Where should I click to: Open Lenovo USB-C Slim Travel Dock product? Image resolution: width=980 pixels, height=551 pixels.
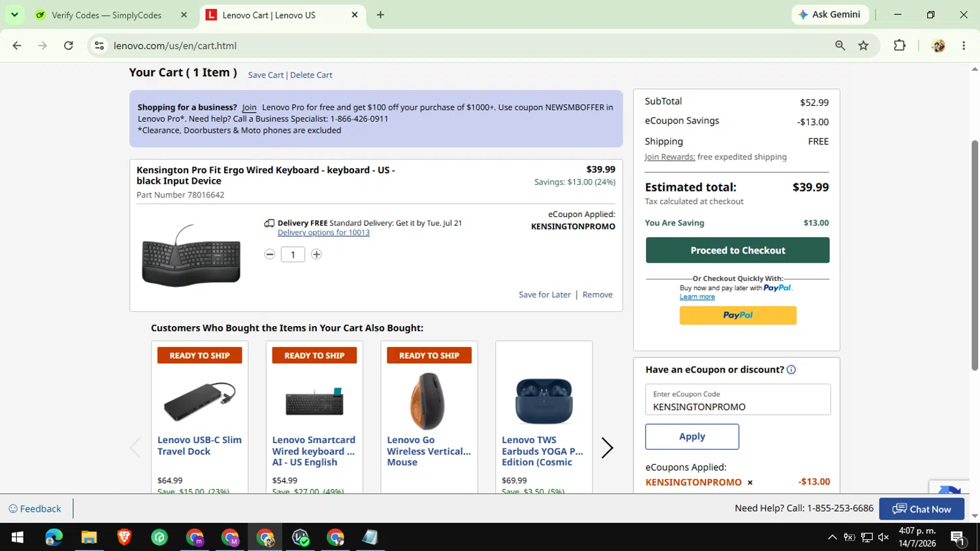199,446
